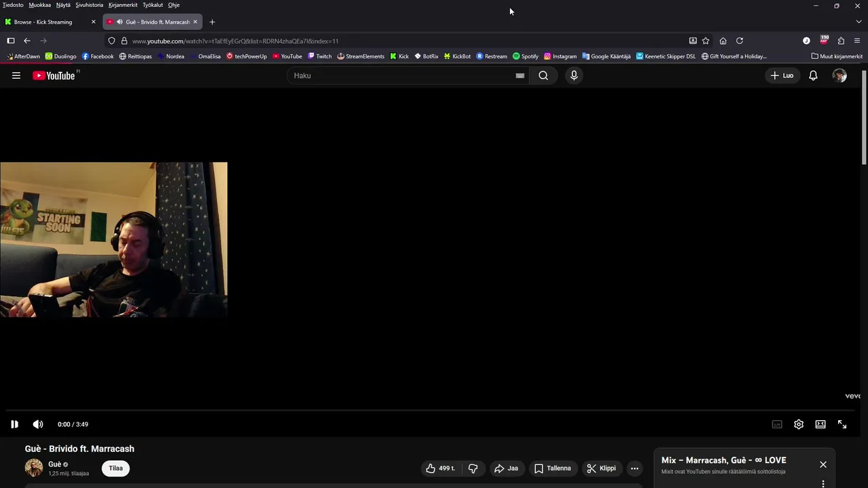
Task: Open more actions ellipsis menu
Action: pos(635,468)
